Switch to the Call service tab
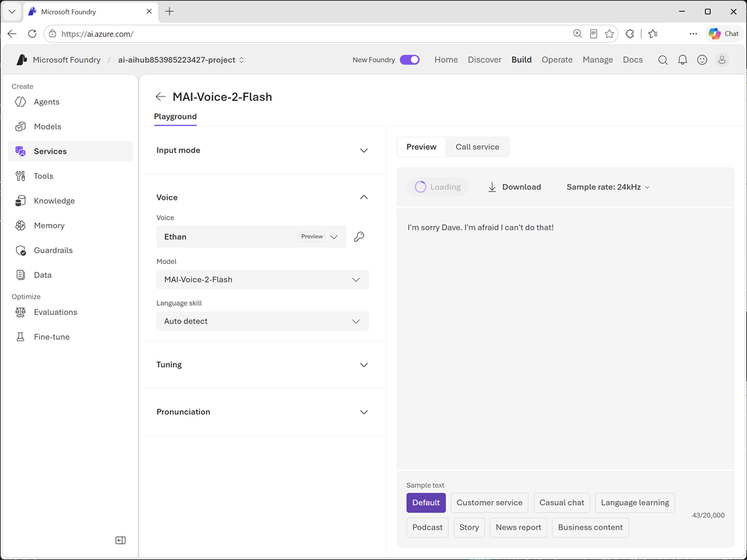Viewport: 747px width, 560px height. tap(477, 147)
